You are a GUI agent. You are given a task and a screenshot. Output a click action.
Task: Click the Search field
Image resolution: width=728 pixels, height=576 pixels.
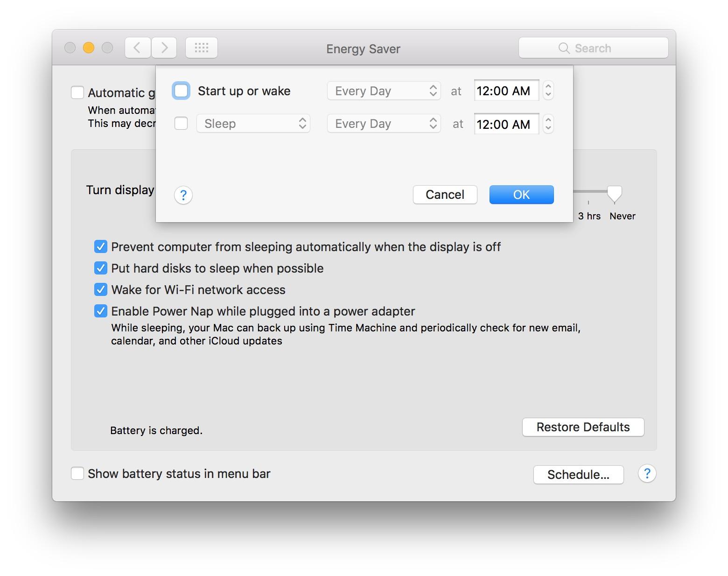tap(593, 48)
